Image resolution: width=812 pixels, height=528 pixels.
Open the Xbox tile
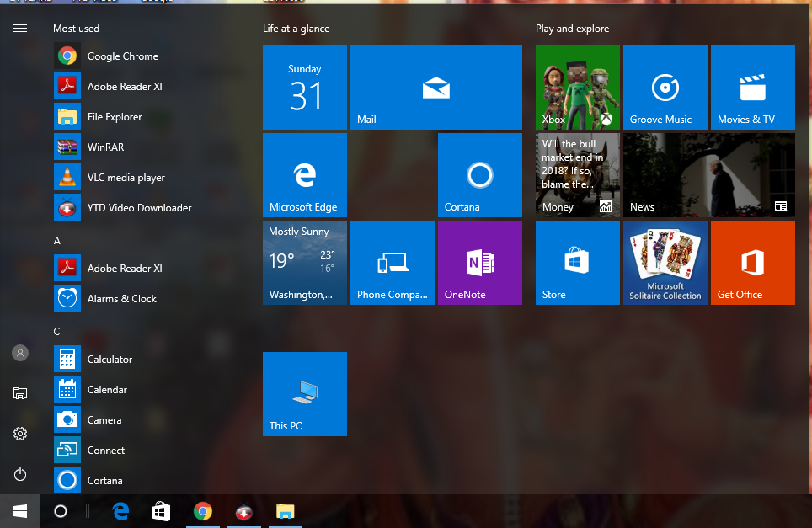(577, 88)
